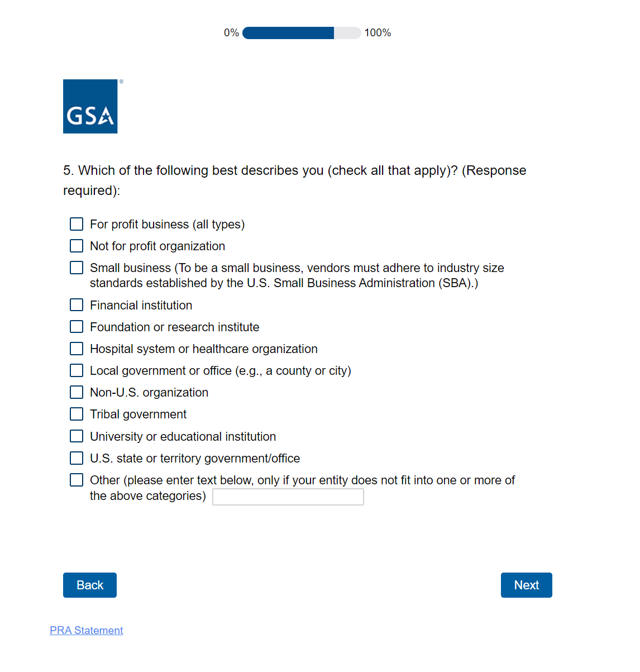Check University or educational institution
The height and width of the screenshot is (672, 640).
click(77, 436)
